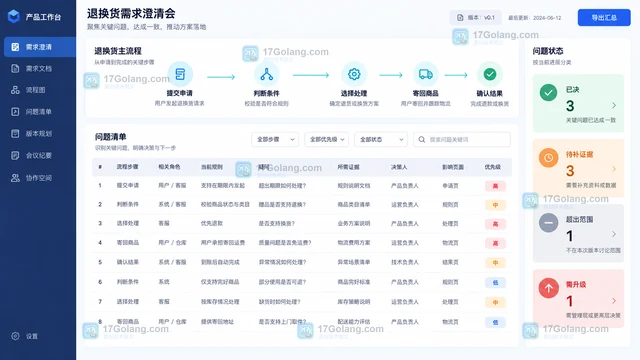Click the version file icon beside v0.1
640x360 pixels.
tap(460, 18)
